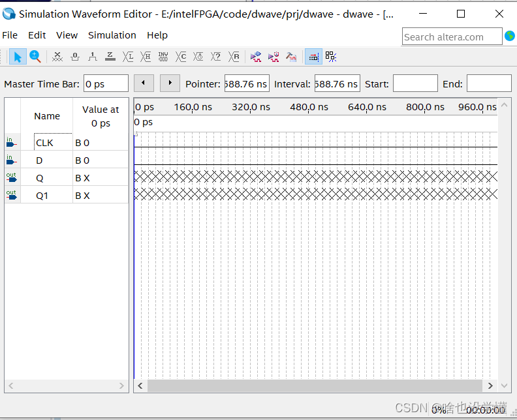This screenshot has height=420, width=517.
Task: Move time bar to previous transition
Action: click(144, 83)
